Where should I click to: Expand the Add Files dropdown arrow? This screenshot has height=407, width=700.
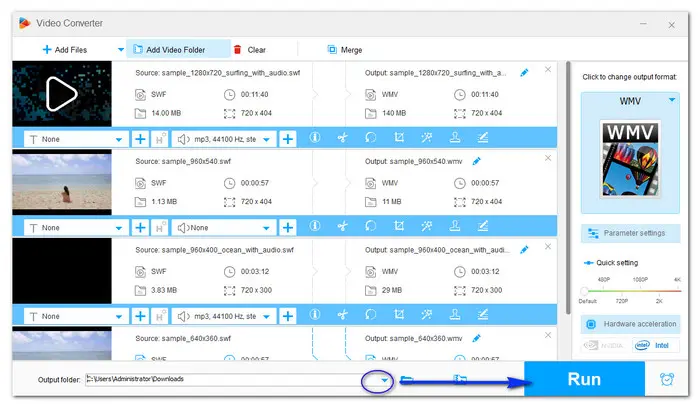[x=121, y=50]
